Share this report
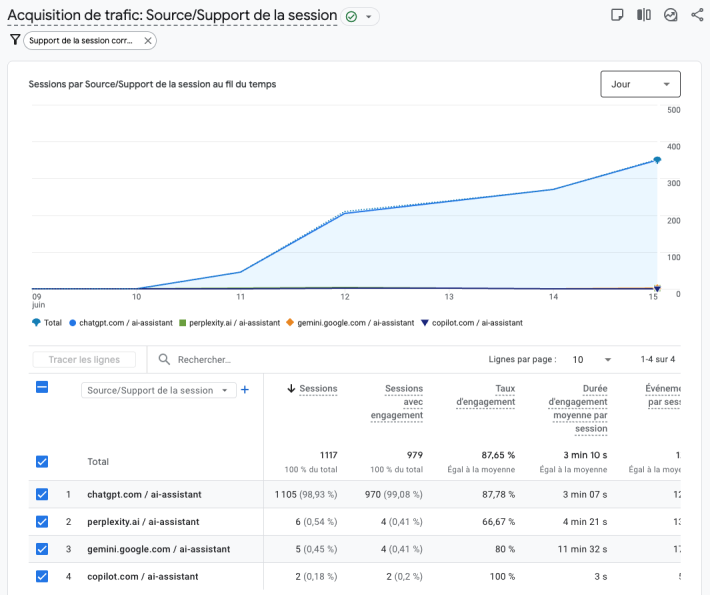Viewport: 710px width, 595px height. coord(697,15)
